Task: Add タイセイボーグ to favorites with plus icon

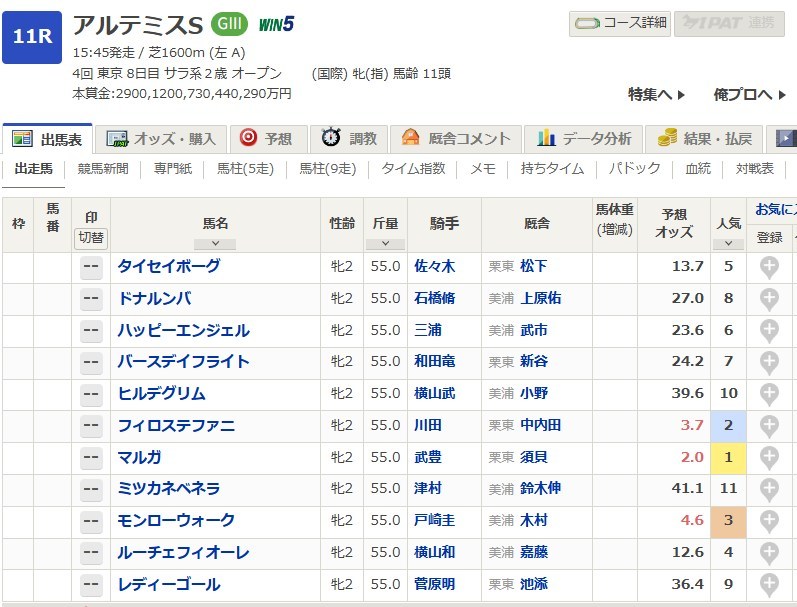Action: click(x=769, y=267)
